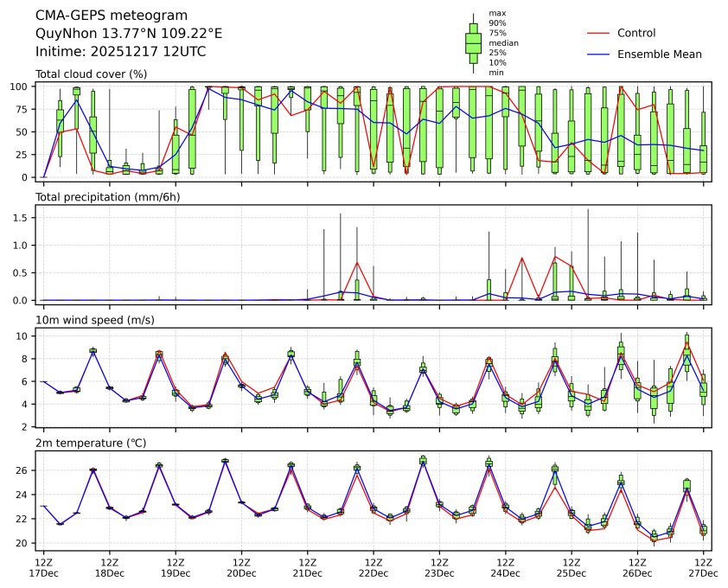Image resolution: width=728 pixels, height=588 pixels.
Task: Click the 100 tick on cloud cover axis
Action: [25, 86]
